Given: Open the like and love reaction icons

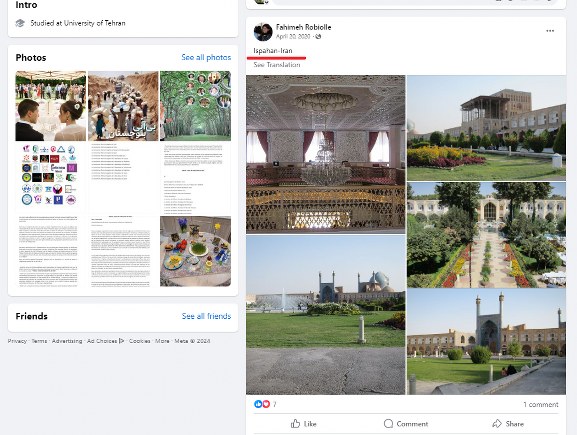Looking at the screenshot, I should 262,404.
